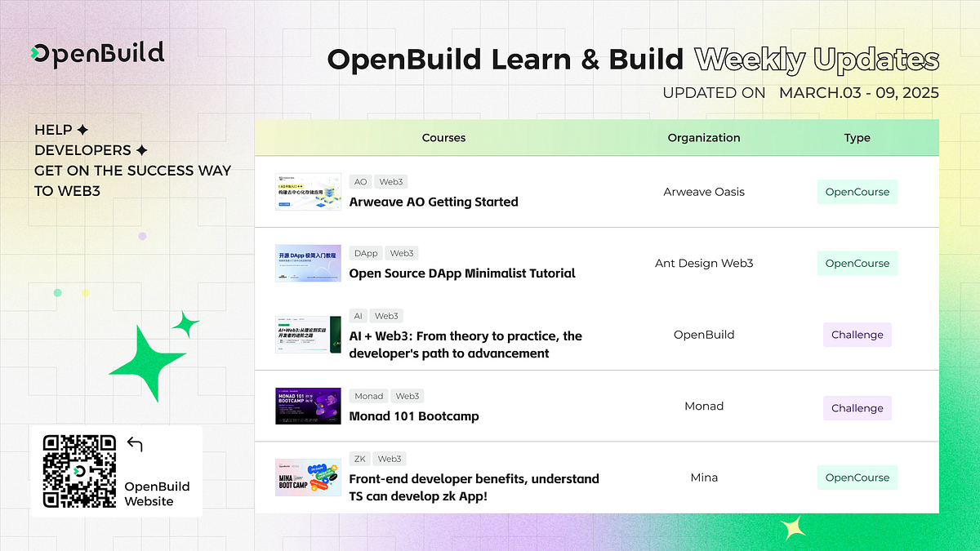
Task: Click the OpenCourse button for Arweave Oasis
Action: coord(857,191)
